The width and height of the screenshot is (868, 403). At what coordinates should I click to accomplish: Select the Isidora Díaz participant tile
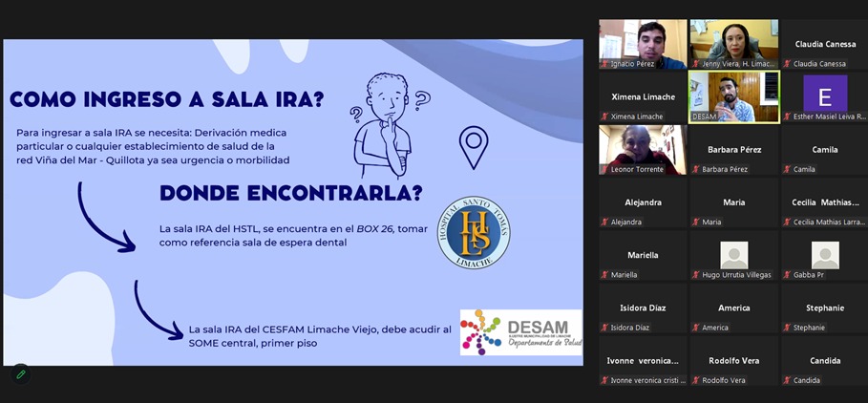click(642, 308)
